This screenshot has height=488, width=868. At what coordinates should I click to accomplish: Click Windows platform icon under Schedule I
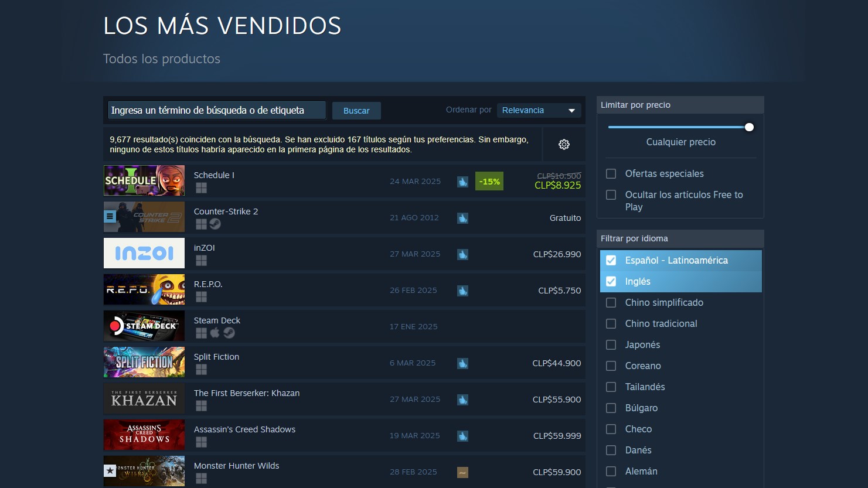pyautogui.click(x=201, y=187)
